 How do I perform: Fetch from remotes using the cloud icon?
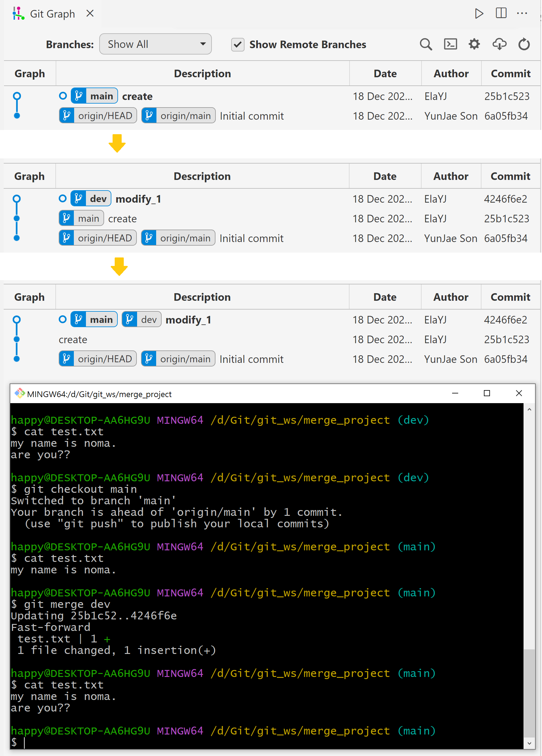pyautogui.click(x=499, y=44)
